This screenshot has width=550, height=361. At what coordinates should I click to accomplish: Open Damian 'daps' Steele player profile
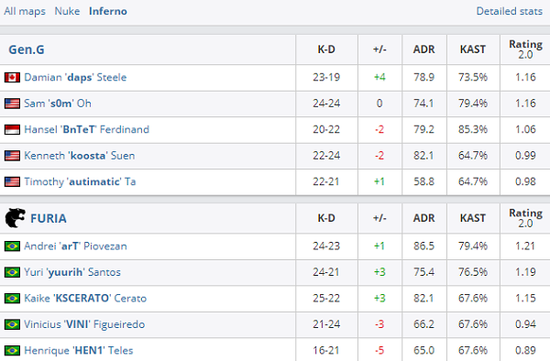pos(75,77)
